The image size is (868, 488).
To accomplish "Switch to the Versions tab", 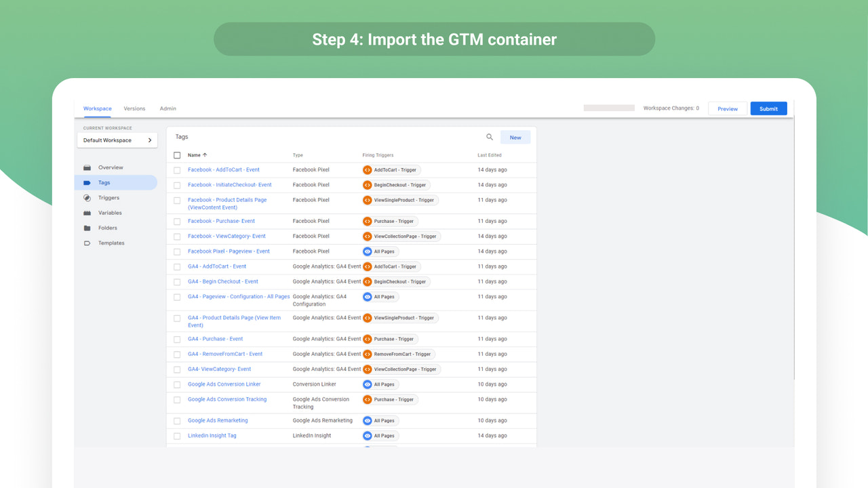I will pos(134,108).
